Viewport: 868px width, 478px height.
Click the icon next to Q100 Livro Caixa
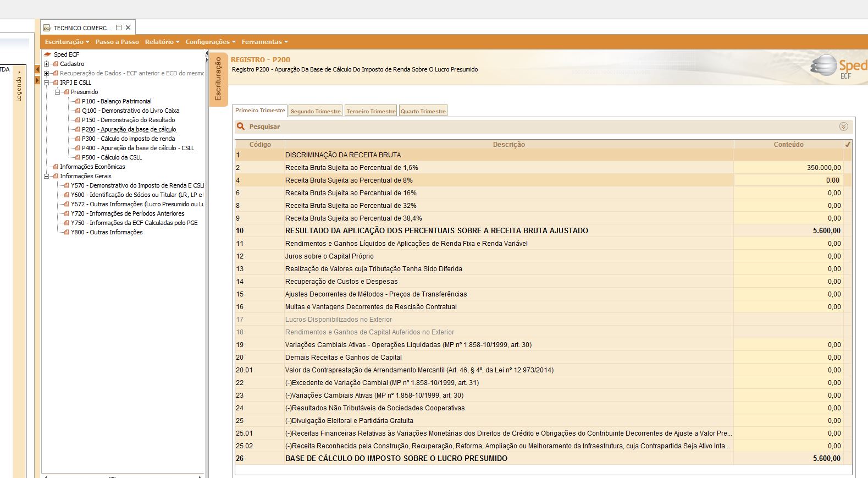78,111
